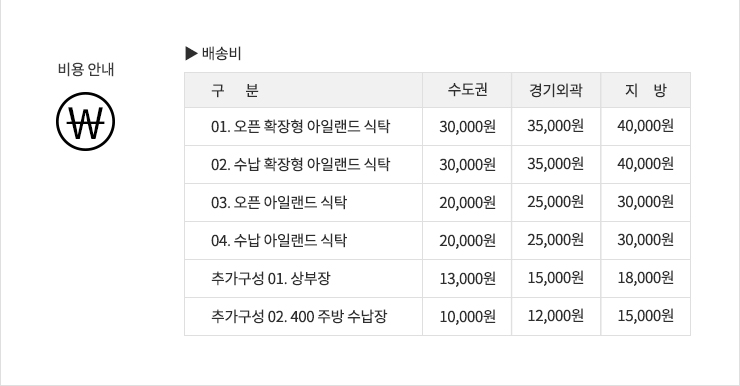This screenshot has height=386, width=740.
Task: Select the 수도권 column header
Action: click(467, 90)
